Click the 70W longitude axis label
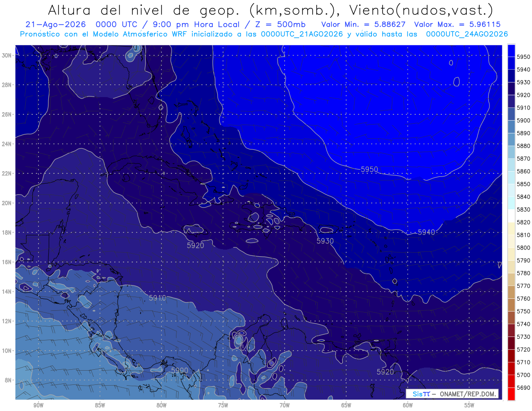This screenshot has height=411, width=532. coord(285,405)
